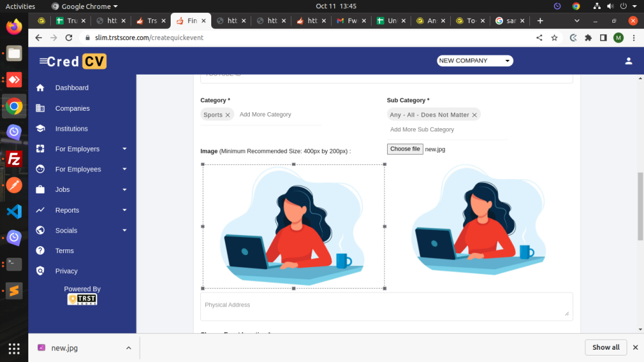Launch Firefox from the dock
The image size is (644, 362).
click(14, 27)
